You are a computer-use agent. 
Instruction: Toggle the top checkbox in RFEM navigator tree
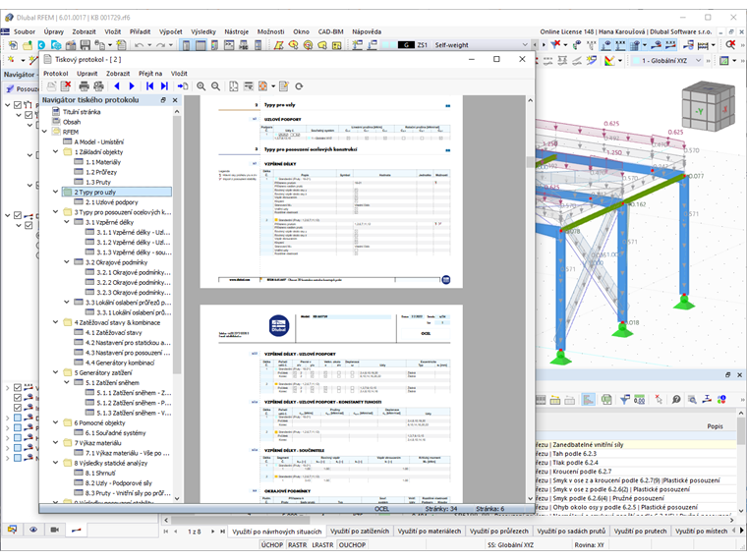pos(18,105)
